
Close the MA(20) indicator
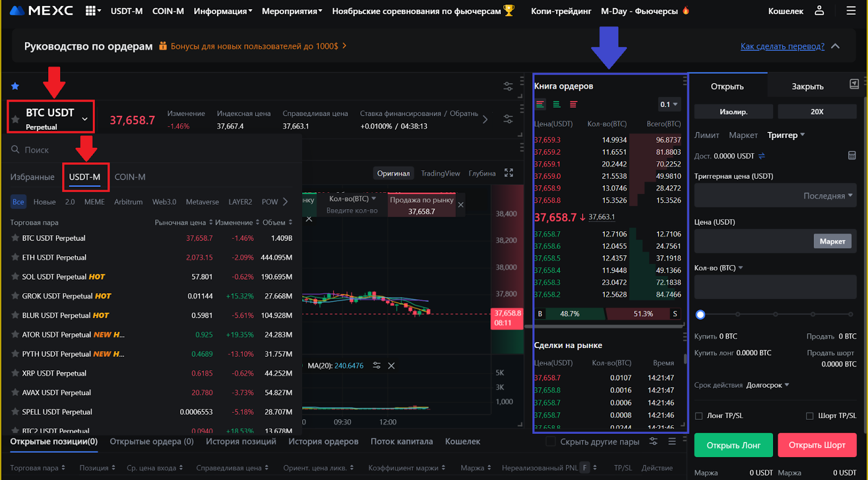click(391, 366)
